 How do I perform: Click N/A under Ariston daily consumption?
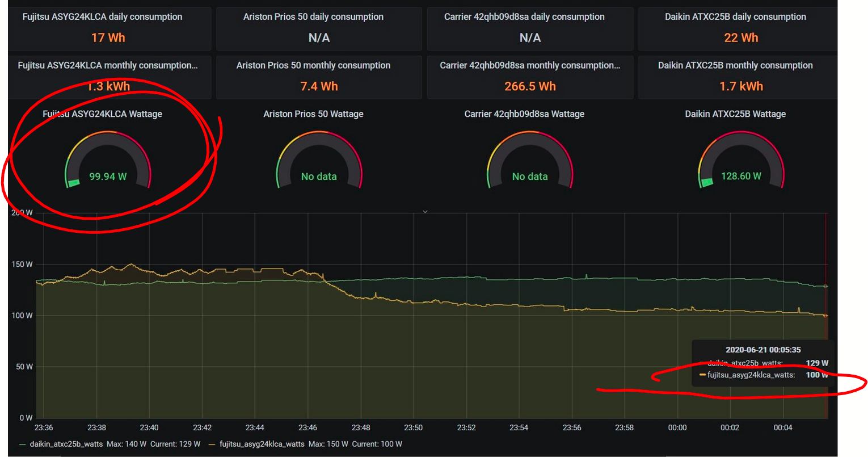319,37
